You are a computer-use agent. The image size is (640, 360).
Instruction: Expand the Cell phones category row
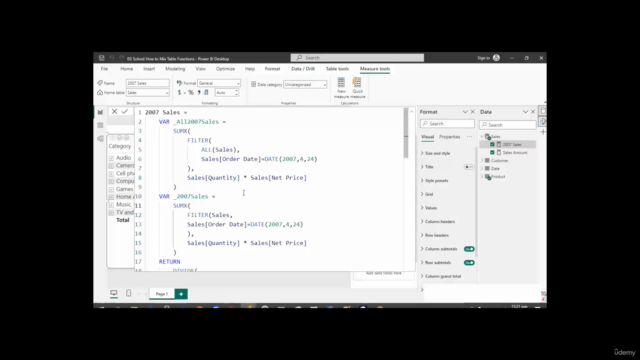click(111, 174)
